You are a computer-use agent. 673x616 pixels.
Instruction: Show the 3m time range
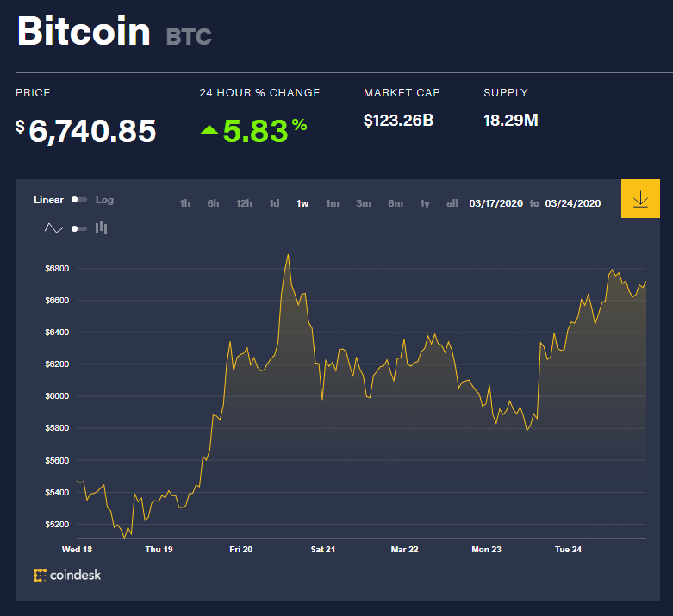[x=364, y=203]
